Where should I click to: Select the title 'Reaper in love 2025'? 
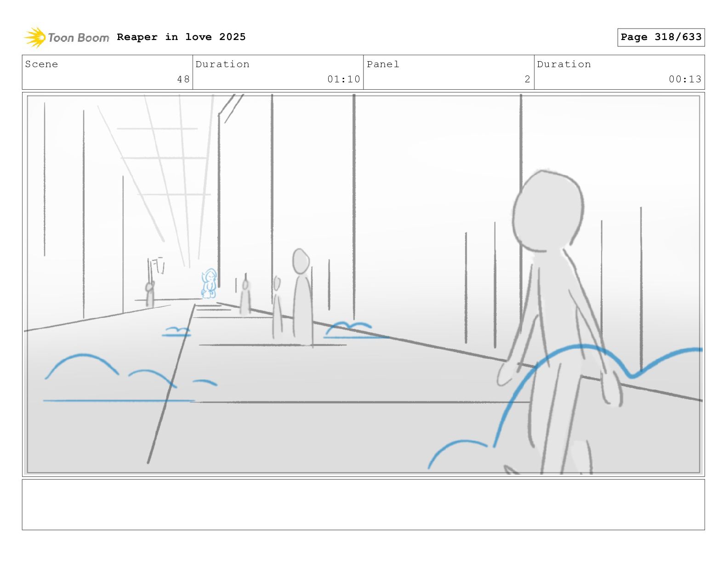[x=181, y=37]
